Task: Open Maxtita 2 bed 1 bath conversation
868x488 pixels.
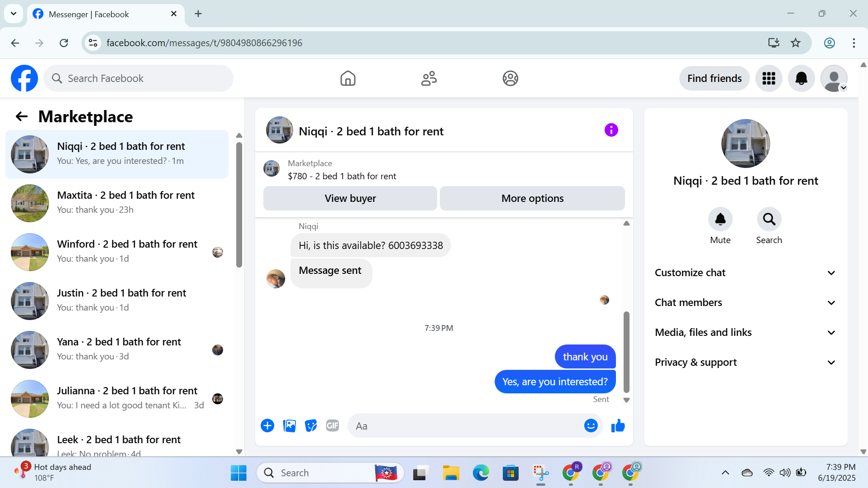Action: coord(117,203)
